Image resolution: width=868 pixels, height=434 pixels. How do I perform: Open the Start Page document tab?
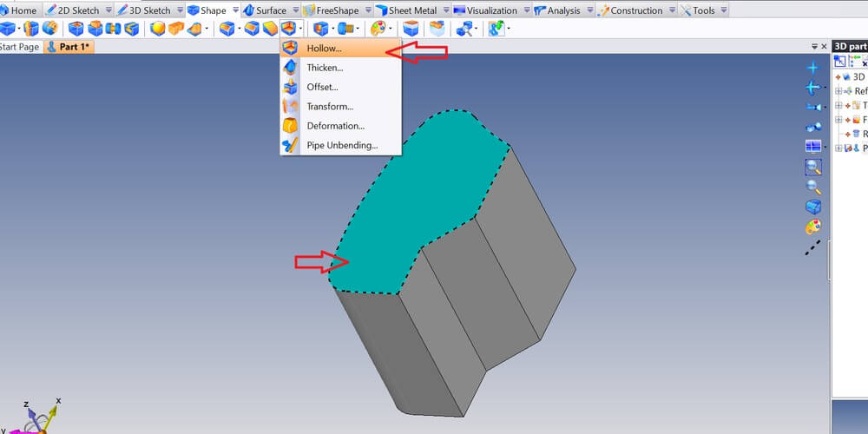tap(19, 47)
